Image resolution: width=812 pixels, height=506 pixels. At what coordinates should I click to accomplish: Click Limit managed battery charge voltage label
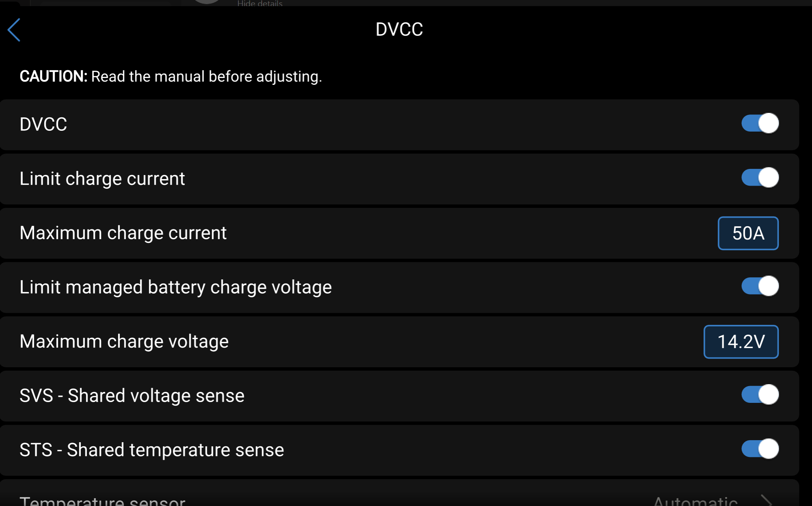pos(175,287)
